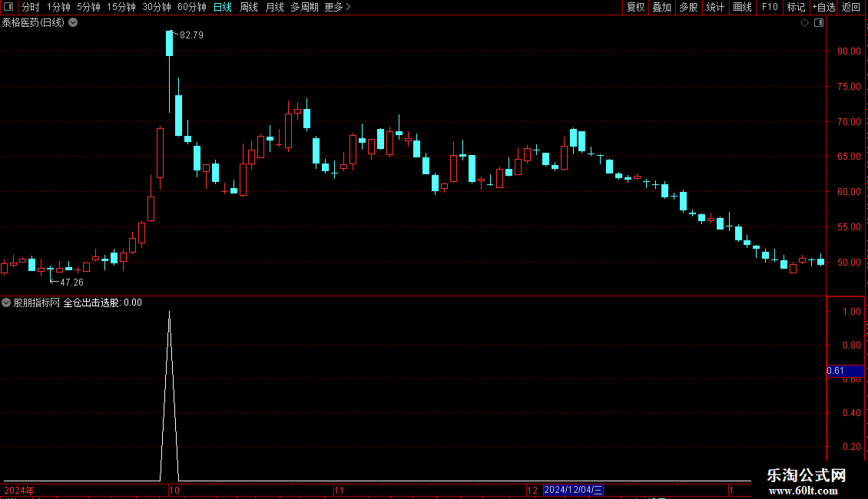
Task: Switch to 周线 weekly chart
Action: (249, 7)
